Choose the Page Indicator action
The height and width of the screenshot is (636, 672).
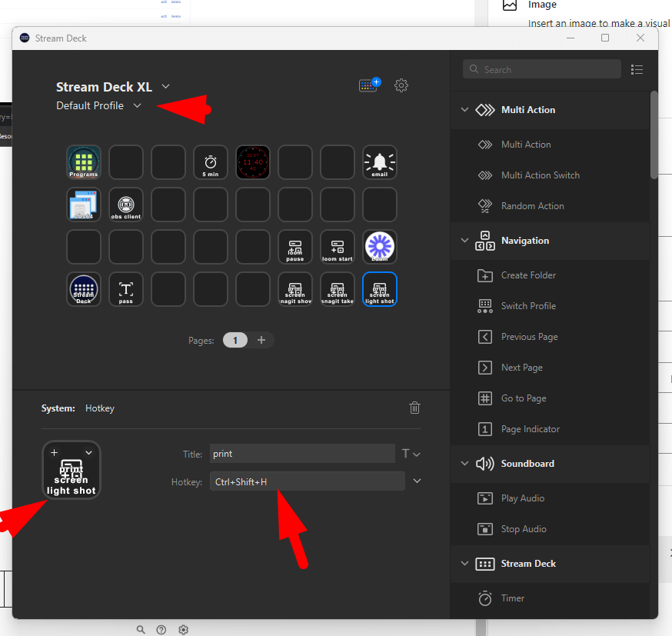(551, 429)
